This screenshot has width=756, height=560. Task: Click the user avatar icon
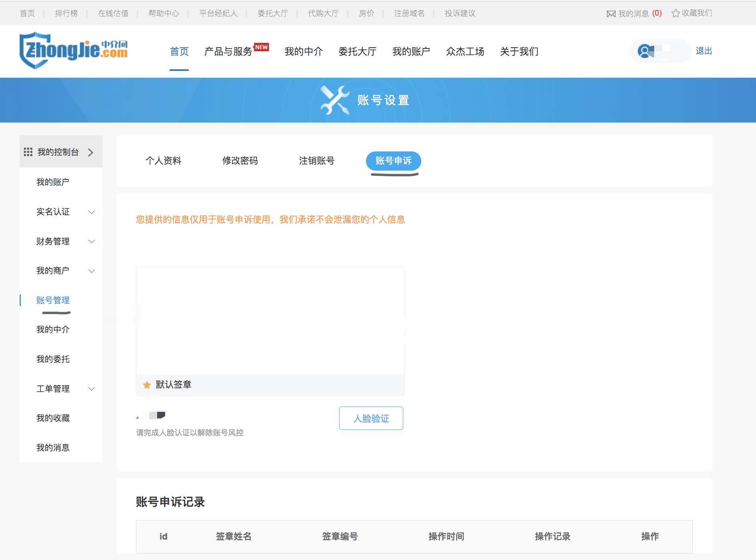(x=645, y=51)
